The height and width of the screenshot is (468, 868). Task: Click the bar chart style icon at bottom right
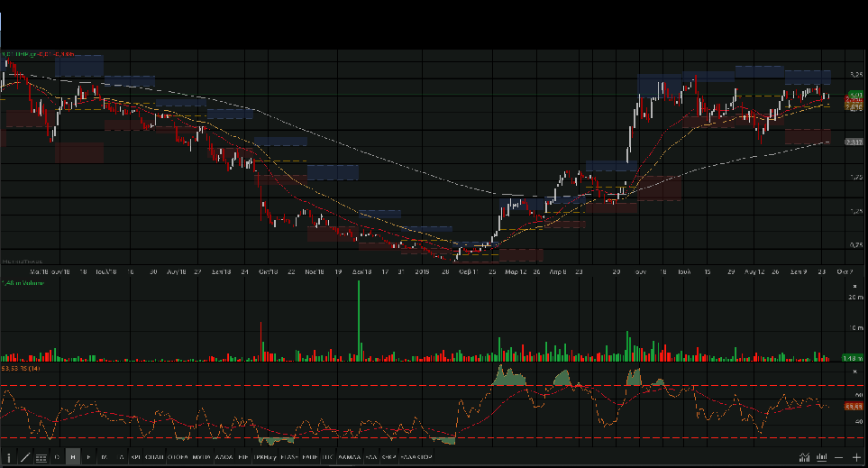click(820, 457)
